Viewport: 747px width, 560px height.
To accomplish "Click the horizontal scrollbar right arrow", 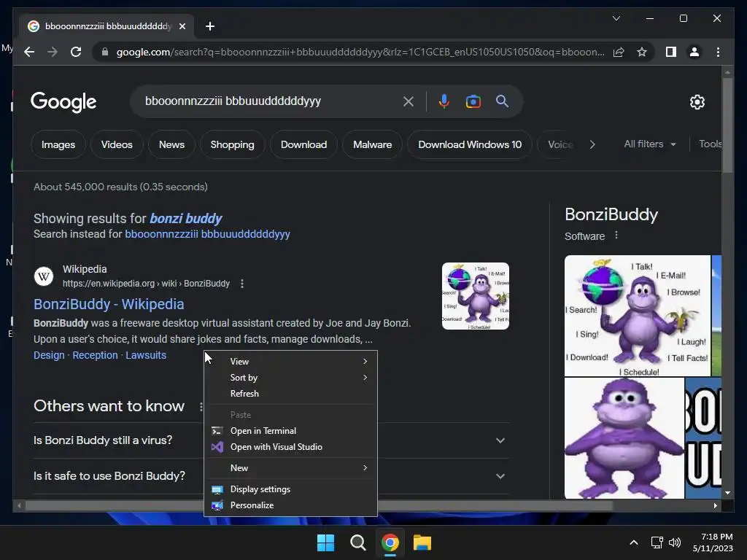I will click(716, 506).
